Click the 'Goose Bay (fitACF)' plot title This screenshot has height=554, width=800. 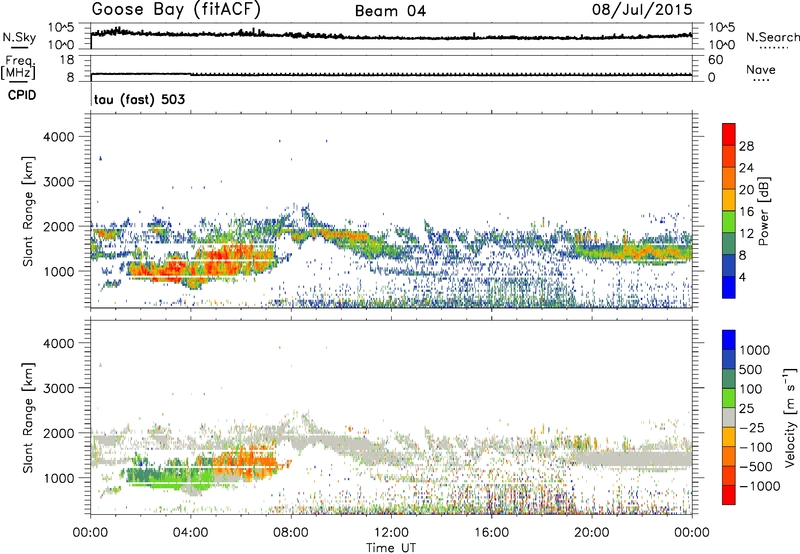[176, 10]
